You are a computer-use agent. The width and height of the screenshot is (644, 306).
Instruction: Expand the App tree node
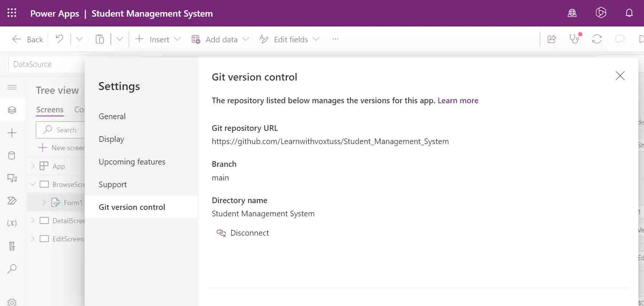[33, 166]
